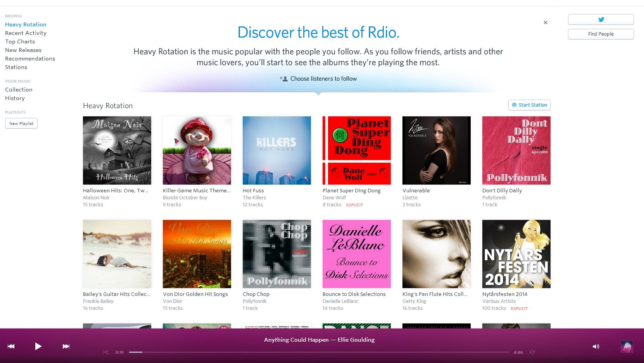Click the '4:46' total duration
The image size is (644, 363).
[x=518, y=352]
